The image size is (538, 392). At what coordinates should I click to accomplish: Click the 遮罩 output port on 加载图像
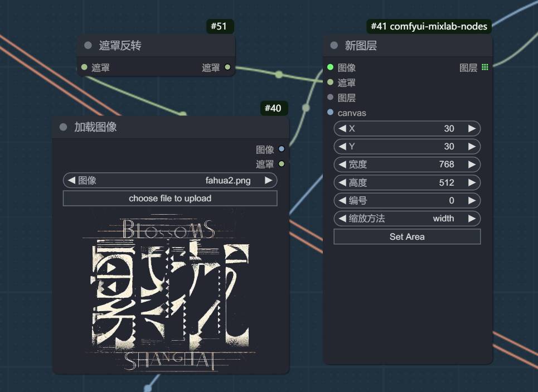tap(282, 164)
